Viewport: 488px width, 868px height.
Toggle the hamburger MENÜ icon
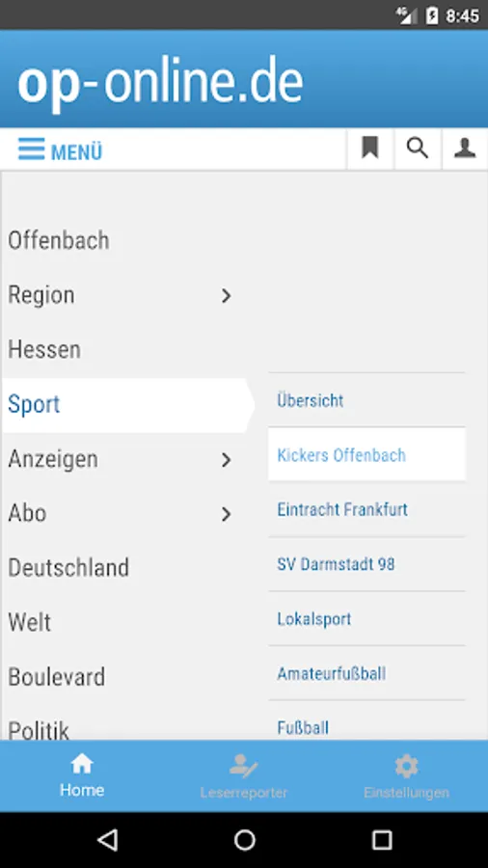click(32, 149)
